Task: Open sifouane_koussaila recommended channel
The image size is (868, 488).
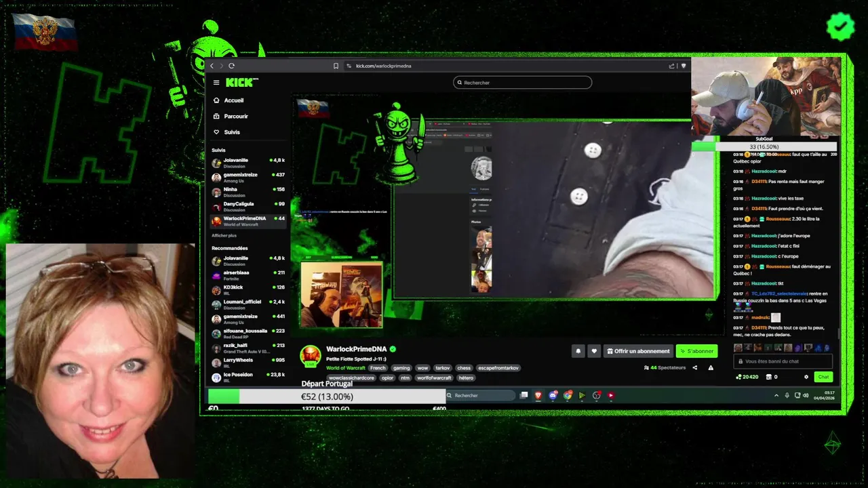Action: (248, 333)
